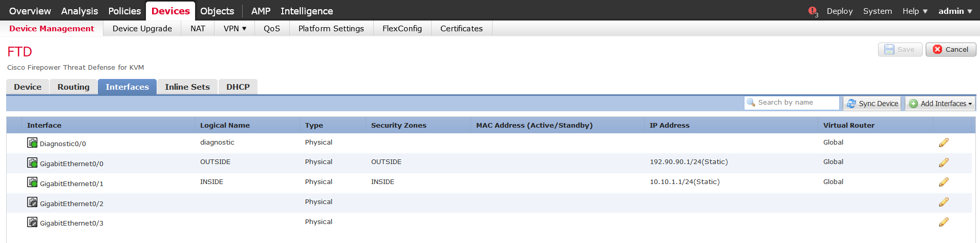The width and height of the screenshot is (980, 243).
Task: Click the diagnostic logical name cell
Action: click(217, 142)
